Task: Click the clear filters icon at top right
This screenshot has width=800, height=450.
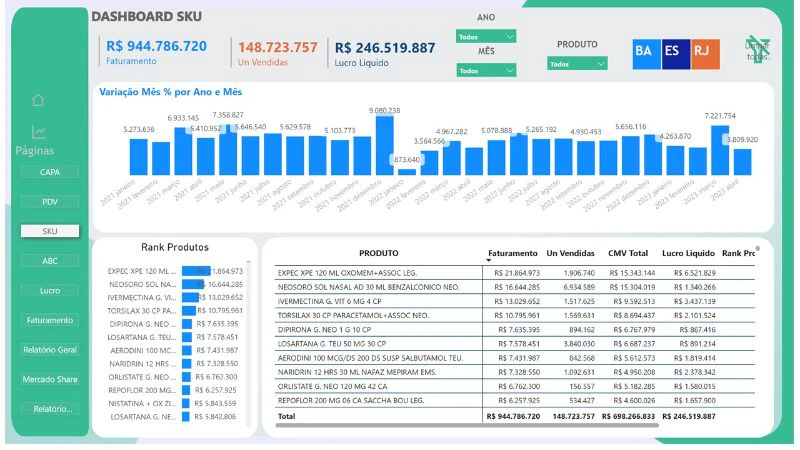Action: pos(758,50)
